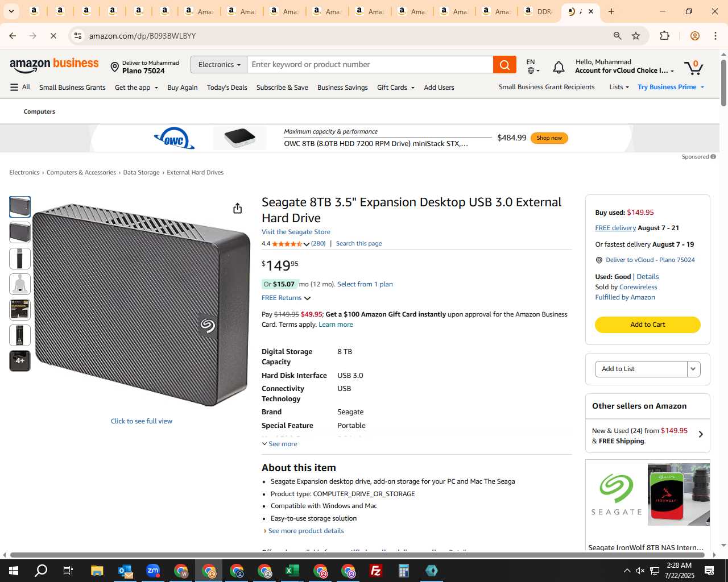
Task: Open Business Savings menu item
Action: [x=342, y=88]
